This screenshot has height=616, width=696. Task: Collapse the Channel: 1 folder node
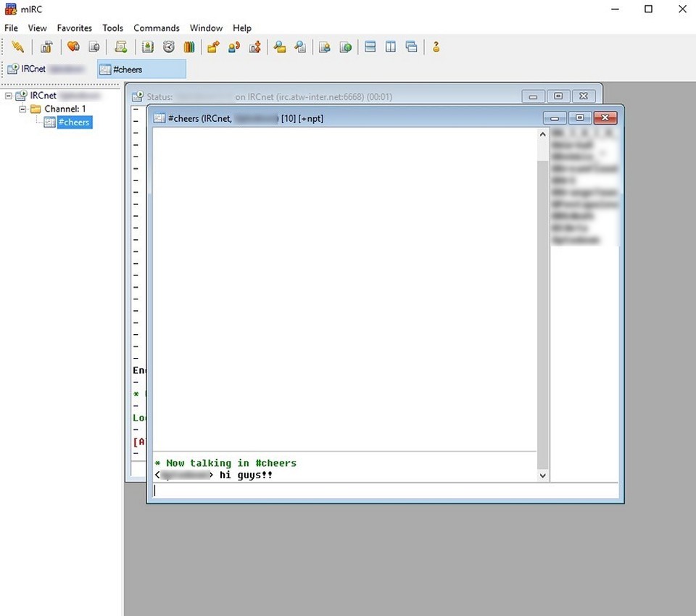pyautogui.click(x=22, y=109)
